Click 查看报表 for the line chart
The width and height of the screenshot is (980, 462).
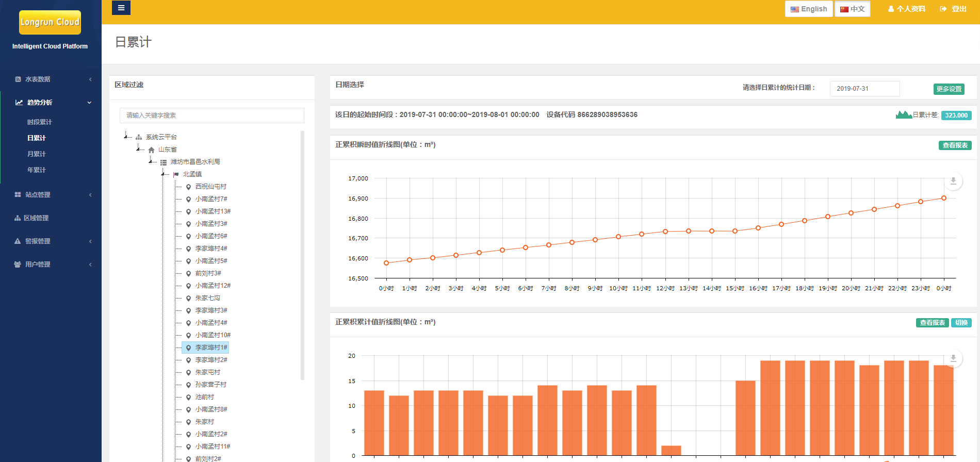click(x=955, y=145)
